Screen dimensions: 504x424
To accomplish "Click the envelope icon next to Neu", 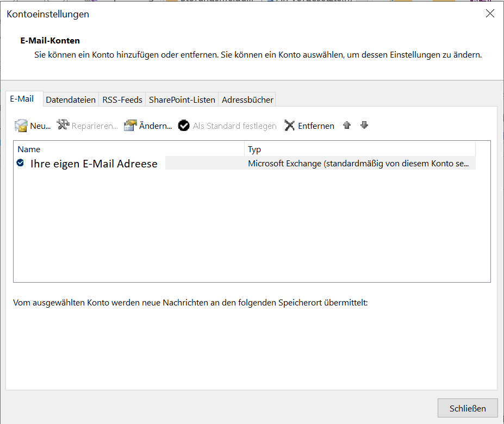I will pos(20,125).
